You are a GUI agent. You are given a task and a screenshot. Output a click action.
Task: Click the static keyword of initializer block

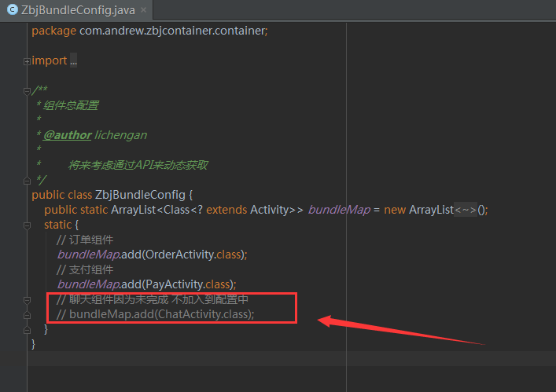[57, 225]
